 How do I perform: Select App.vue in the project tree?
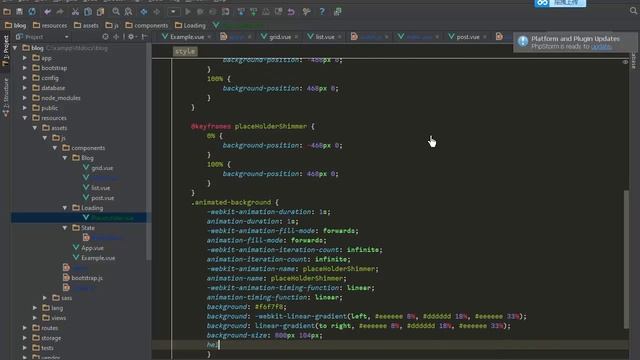tap(88, 248)
